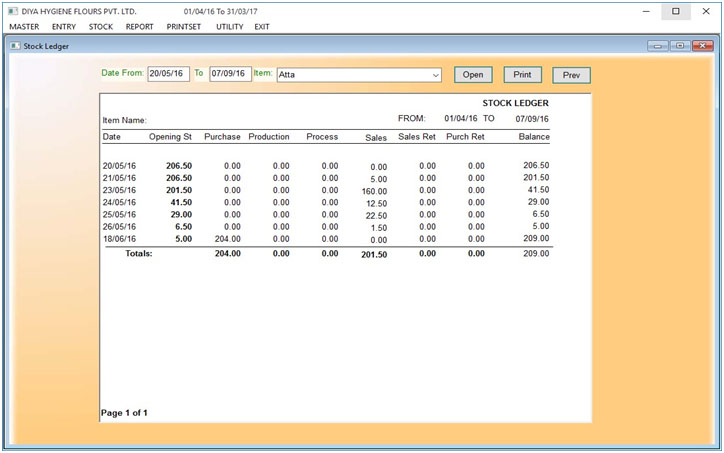This screenshot has width=724, height=453.
Task: Click the Date From field showing 20/05/16
Action: tap(168, 74)
